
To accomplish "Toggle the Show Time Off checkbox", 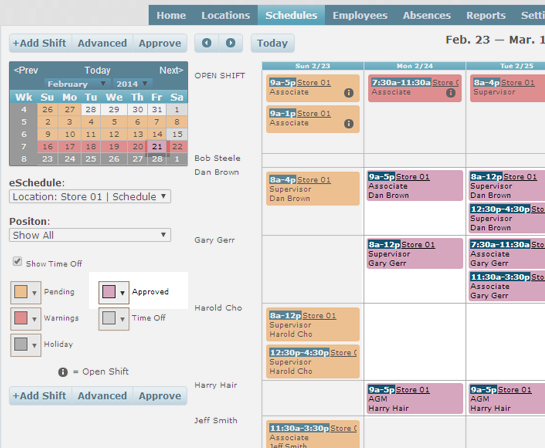I will [17, 261].
